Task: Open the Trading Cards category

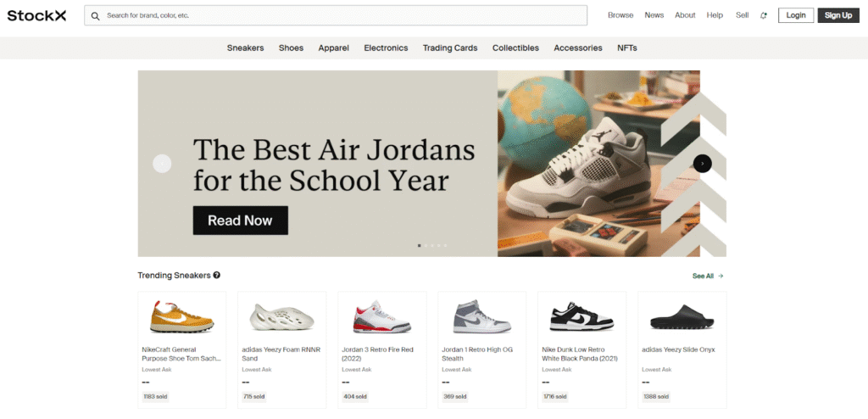Action: tap(450, 48)
